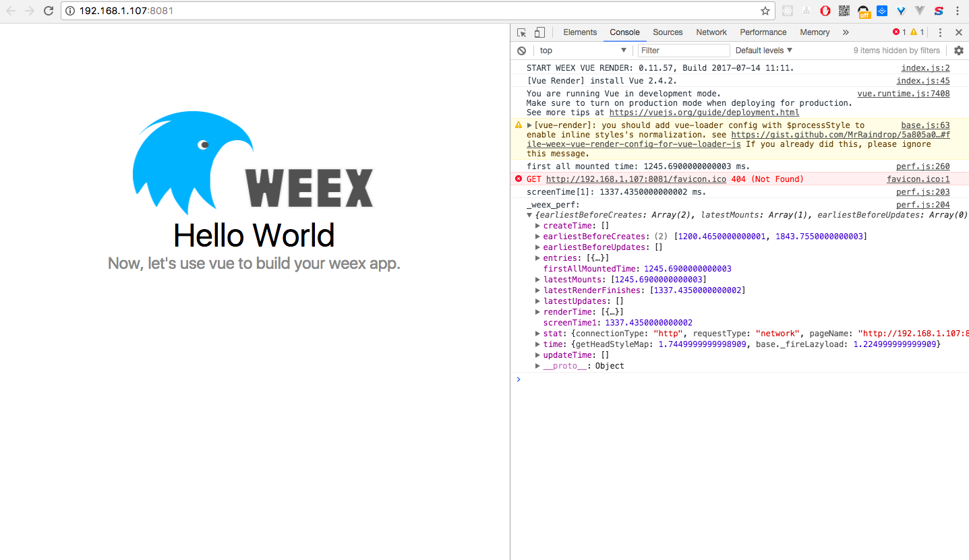Expand the vue-render warning message
Viewport: 969px width, 560px height.
pos(530,125)
